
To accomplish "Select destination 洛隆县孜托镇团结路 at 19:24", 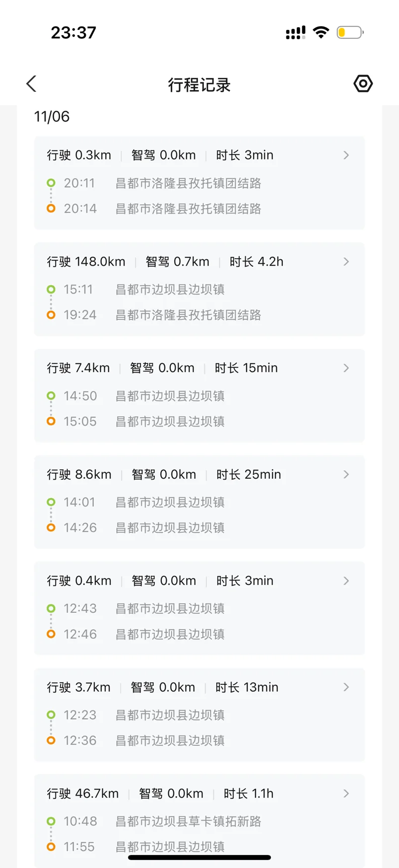I will [x=188, y=315].
